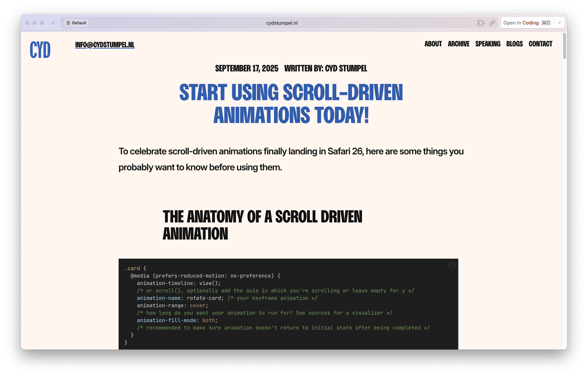The height and width of the screenshot is (377, 588).
Task: Open the About page
Action: tap(433, 44)
